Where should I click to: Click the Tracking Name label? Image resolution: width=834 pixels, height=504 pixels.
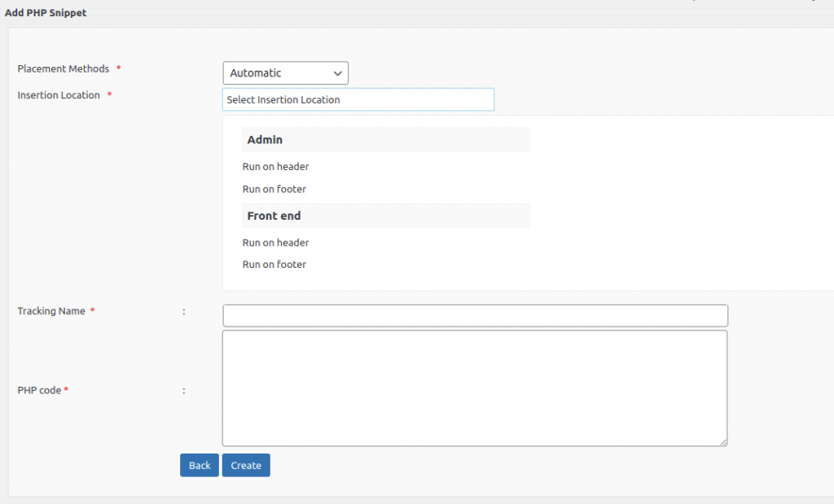pyautogui.click(x=52, y=311)
